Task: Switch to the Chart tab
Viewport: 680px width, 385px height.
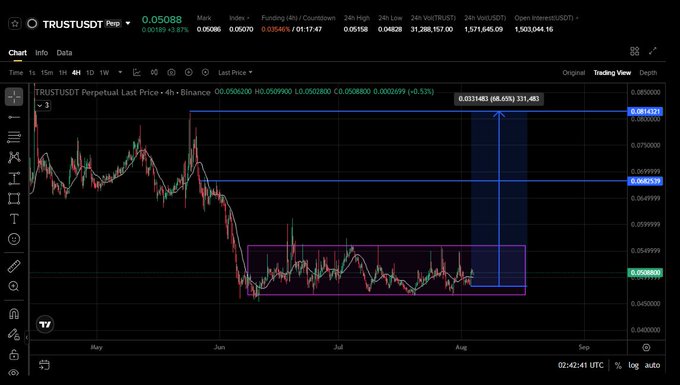Action: click(17, 52)
